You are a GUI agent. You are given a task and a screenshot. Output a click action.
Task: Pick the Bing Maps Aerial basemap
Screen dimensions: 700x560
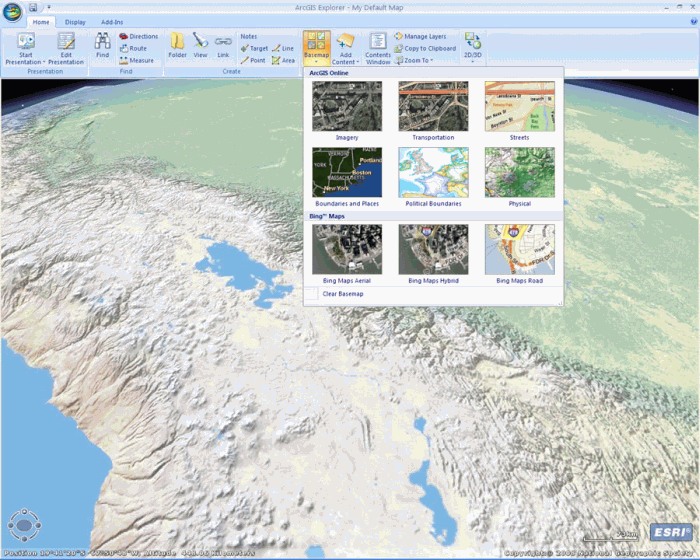pos(347,254)
